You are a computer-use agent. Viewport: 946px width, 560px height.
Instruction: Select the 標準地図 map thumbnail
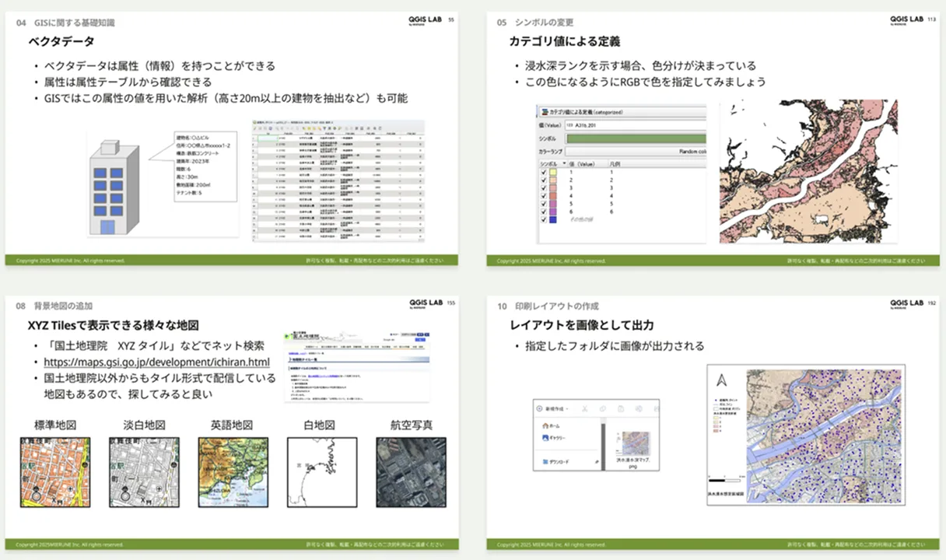click(54, 473)
